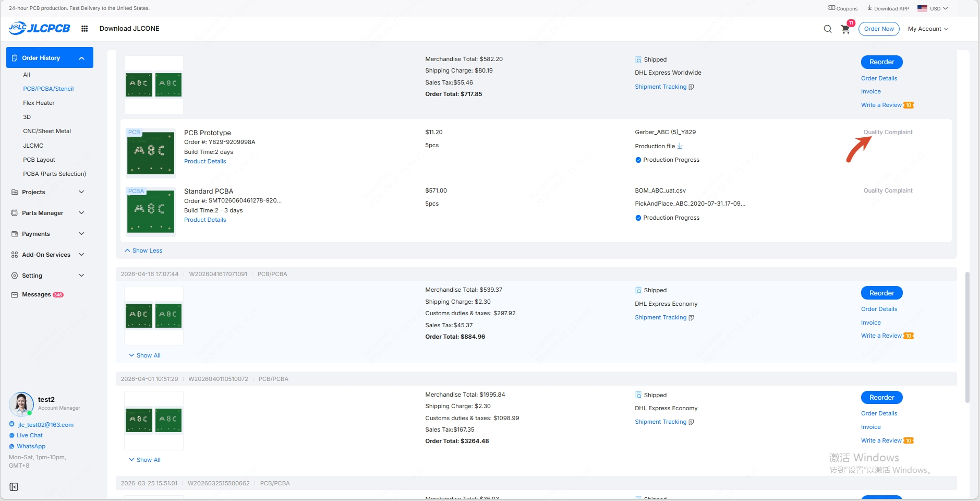
Task: Select the 3D order filter
Action: pos(27,117)
